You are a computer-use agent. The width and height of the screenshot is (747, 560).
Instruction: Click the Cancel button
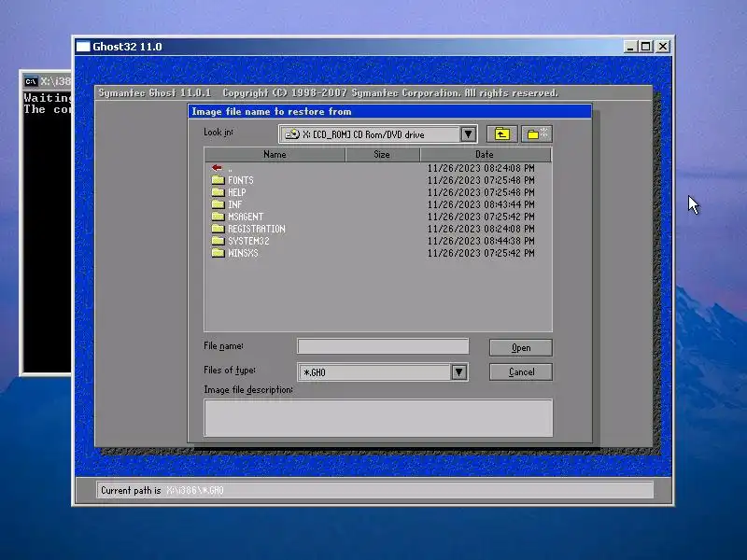[x=521, y=371]
